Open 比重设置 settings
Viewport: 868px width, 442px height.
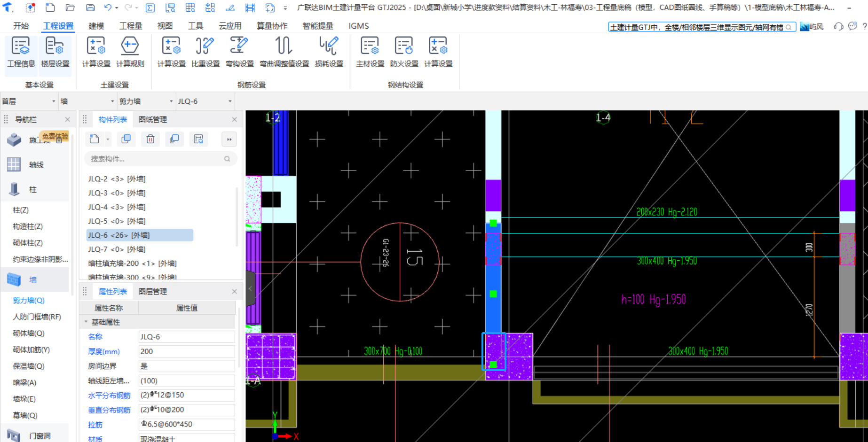(x=205, y=52)
